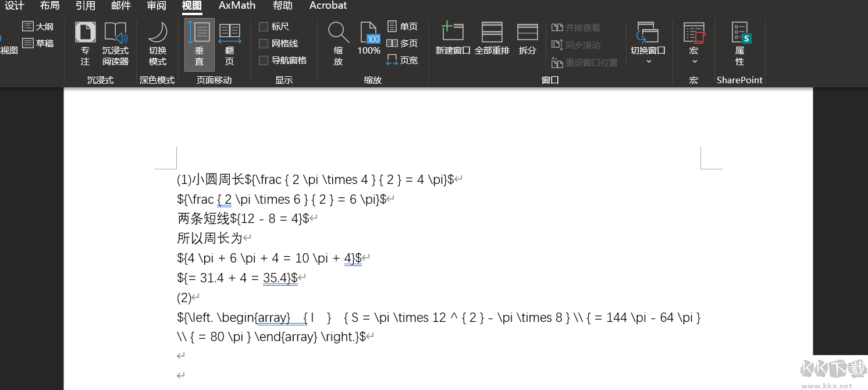The height and width of the screenshot is (390, 868).
Task: Click the Multiple Pages (多页) button
Action: pyautogui.click(x=403, y=44)
